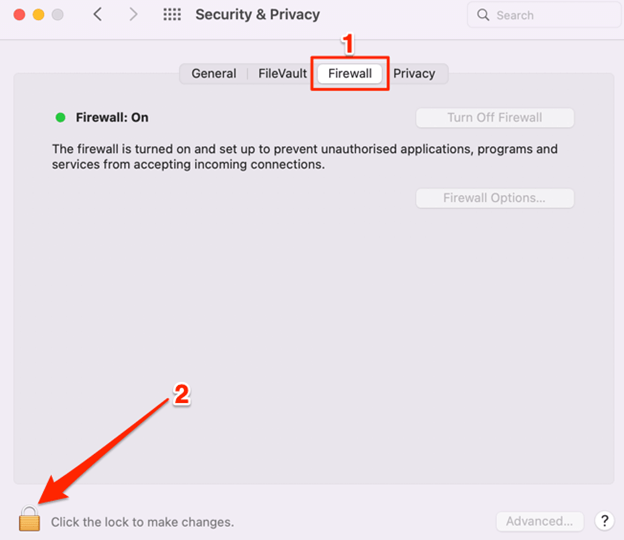This screenshot has height=540, width=624.
Task: Go forward with the right chevron arrow
Action: [x=135, y=15]
